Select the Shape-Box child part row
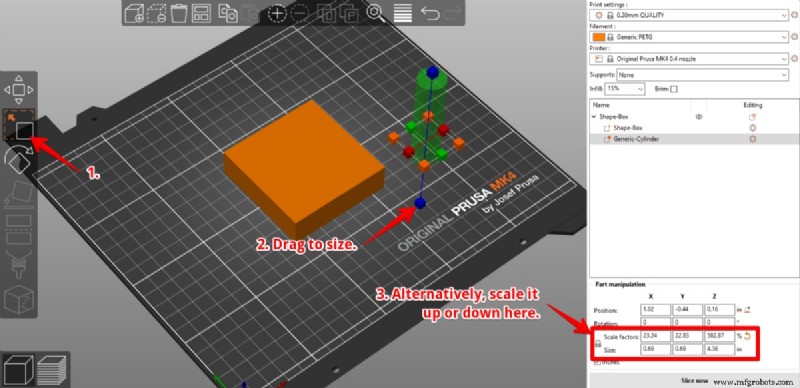Screen dimensions: 800x388 point(694,128)
